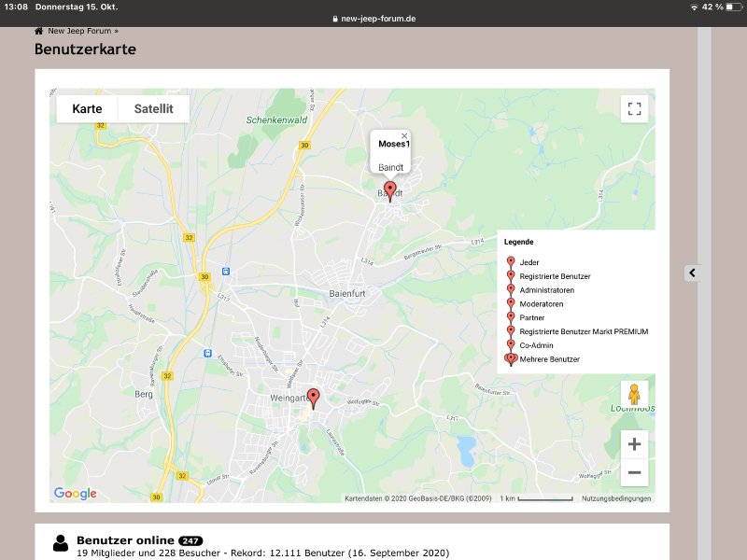Activate Street View pegman
The image size is (747, 560).
point(634,395)
